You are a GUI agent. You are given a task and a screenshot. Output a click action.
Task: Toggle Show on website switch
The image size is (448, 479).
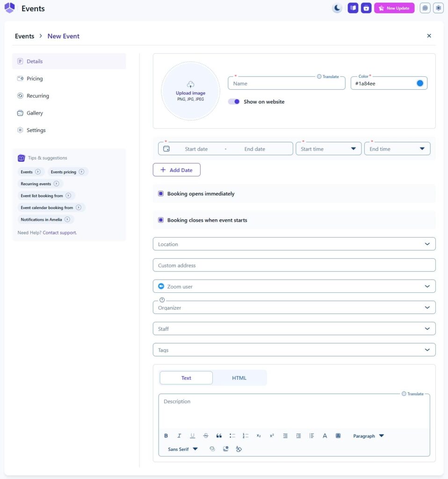coord(234,102)
